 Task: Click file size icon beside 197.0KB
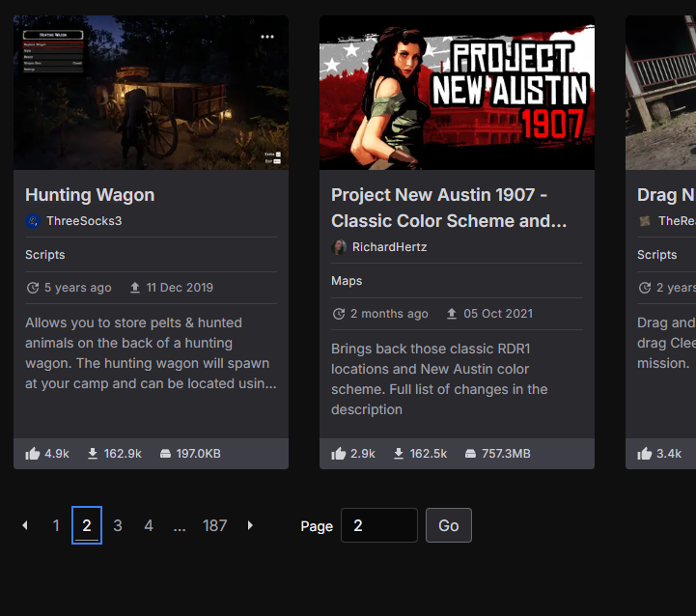click(x=165, y=454)
